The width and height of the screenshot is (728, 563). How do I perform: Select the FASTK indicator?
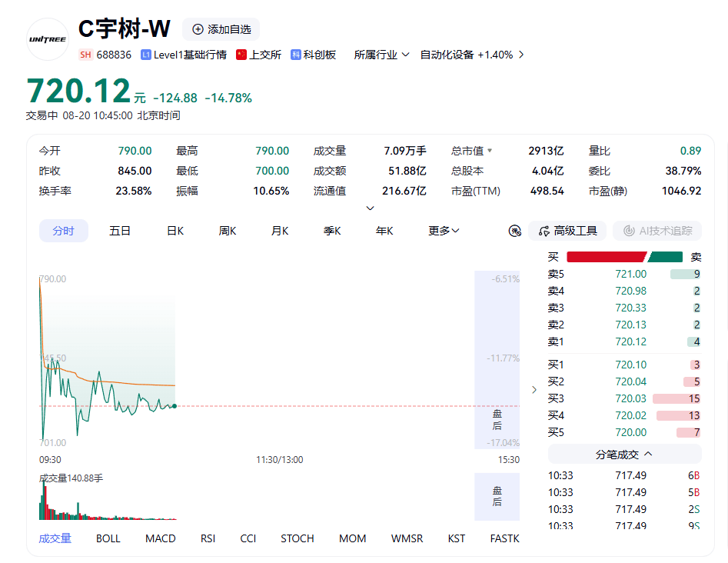[x=504, y=538]
